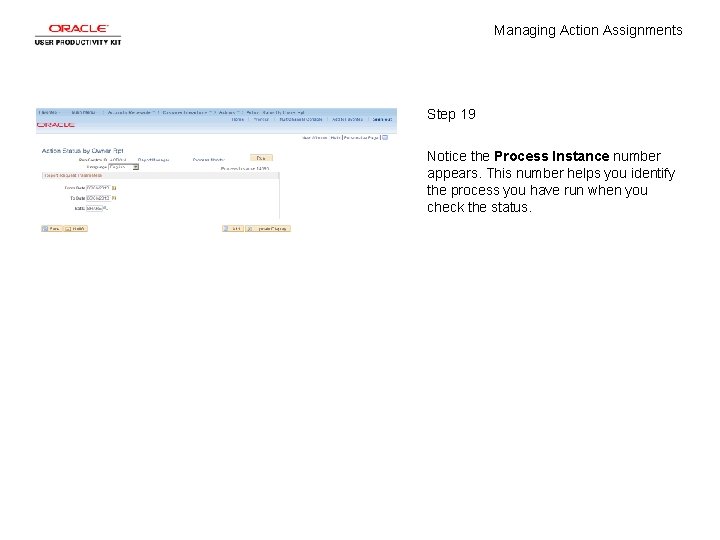Click the New Window link
This screenshot has width=720, height=540.
(x=315, y=138)
